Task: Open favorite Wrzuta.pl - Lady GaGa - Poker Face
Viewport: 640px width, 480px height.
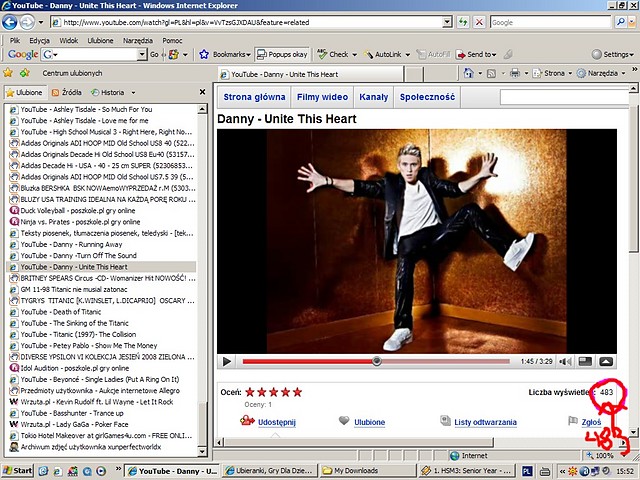Action: tap(75, 424)
